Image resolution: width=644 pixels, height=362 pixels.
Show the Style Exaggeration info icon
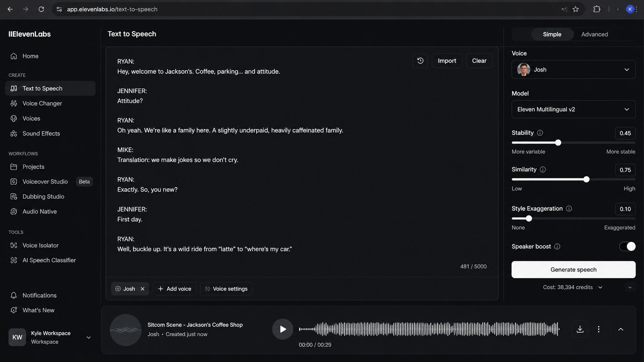pos(569,209)
